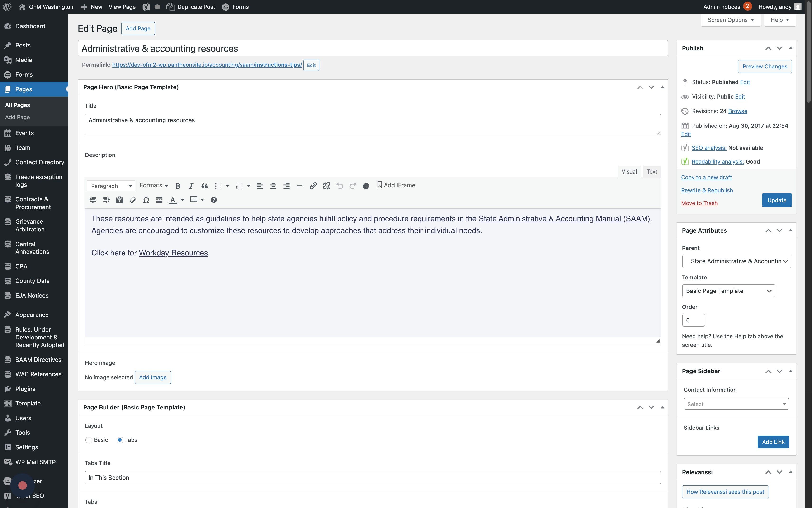Image resolution: width=812 pixels, height=508 pixels.
Task: Open the text color picker arrow
Action: [182, 200]
